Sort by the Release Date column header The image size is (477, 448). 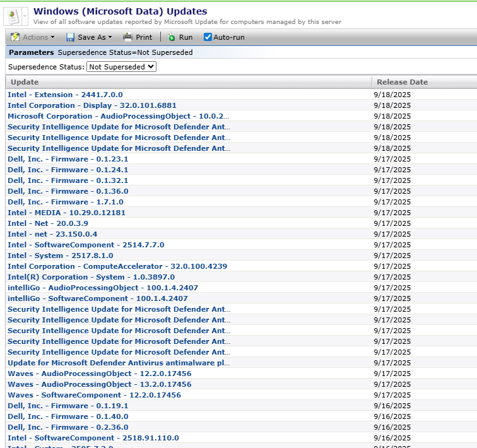click(425, 82)
